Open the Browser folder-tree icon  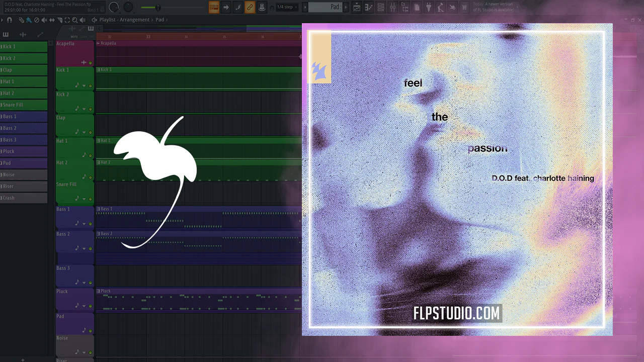[x=405, y=7]
